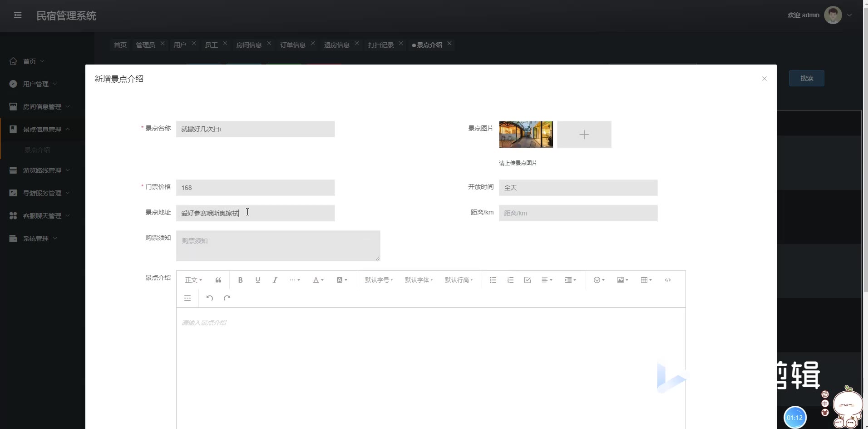868x429 pixels.
Task: Open the 正文 heading style dropdown
Action: click(x=193, y=280)
